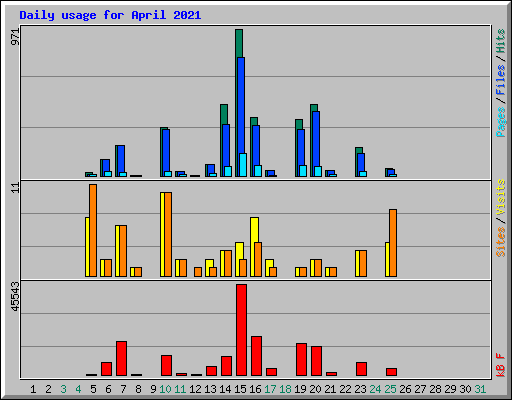Click the title 'Daily usage for April 2021'
512x400 pixels.
110,15
